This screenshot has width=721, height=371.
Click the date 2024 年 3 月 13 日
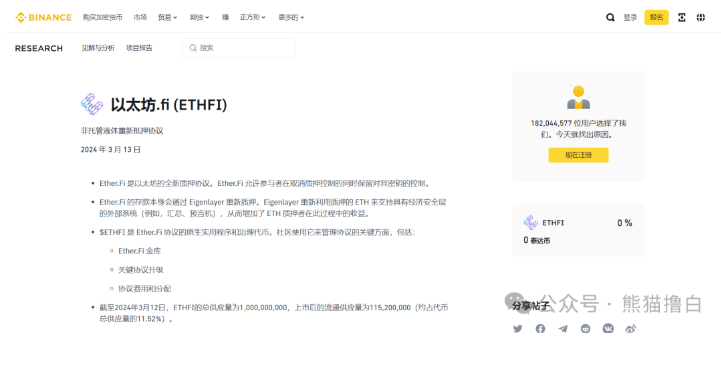[x=111, y=150]
